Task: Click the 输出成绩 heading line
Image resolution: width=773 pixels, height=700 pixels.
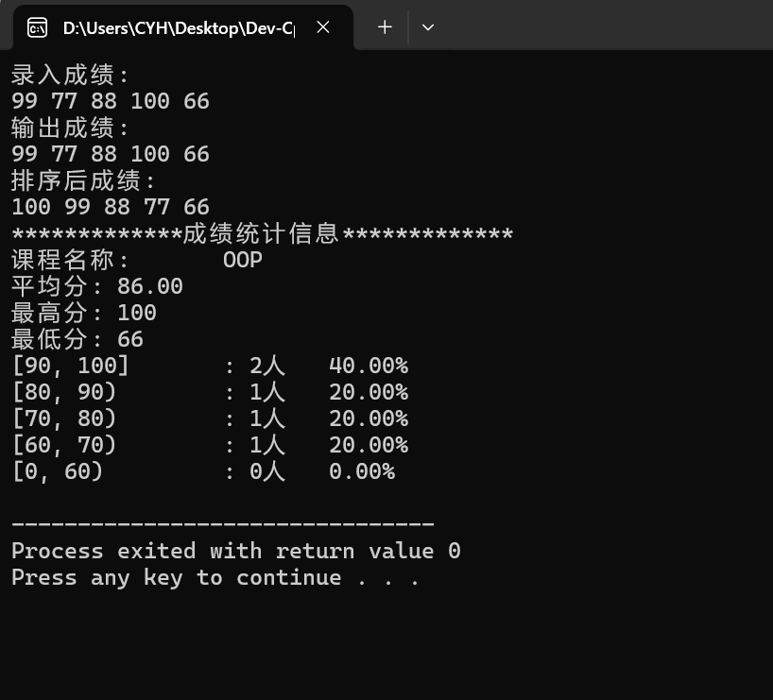Action: [70, 128]
